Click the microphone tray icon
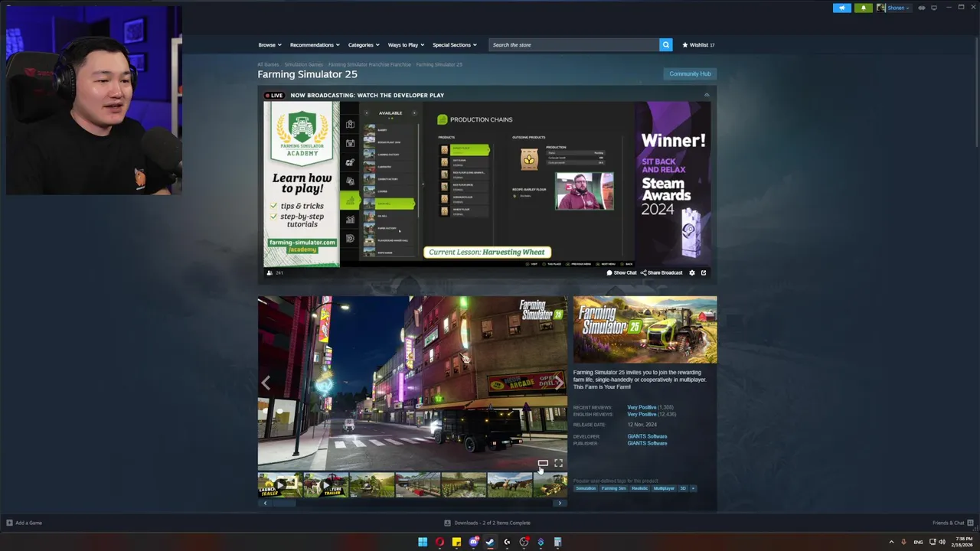 [903, 542]
